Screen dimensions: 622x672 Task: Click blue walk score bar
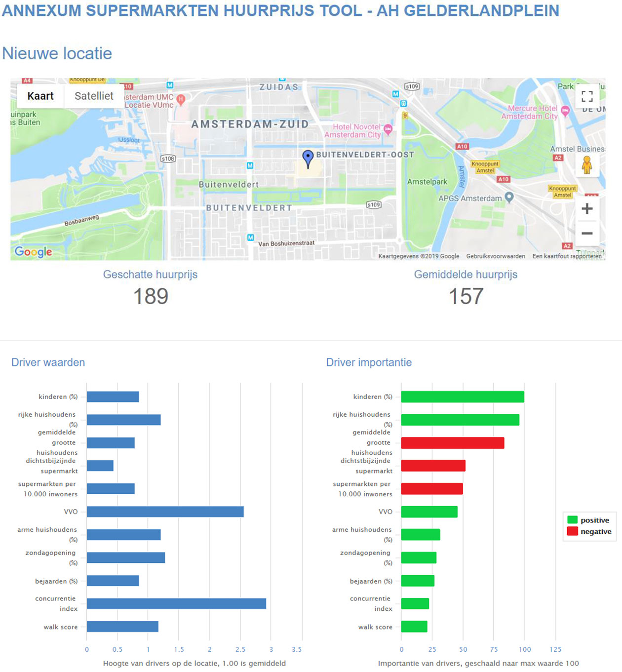122,627
